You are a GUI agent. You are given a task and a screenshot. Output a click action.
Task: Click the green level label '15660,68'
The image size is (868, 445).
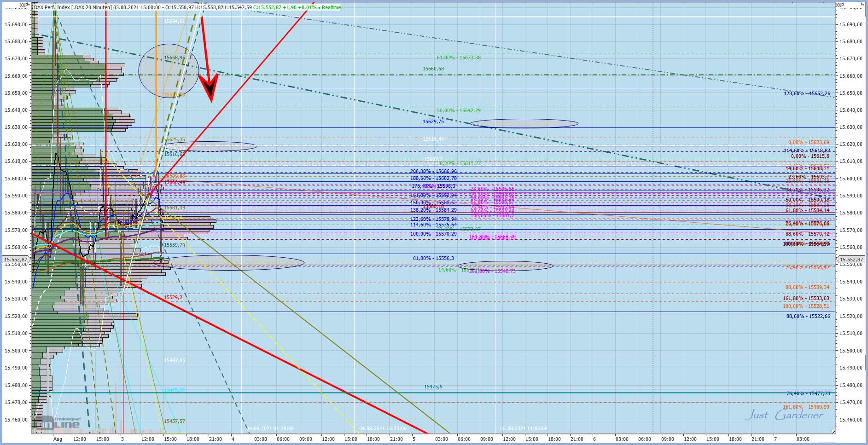coord(433,69)
